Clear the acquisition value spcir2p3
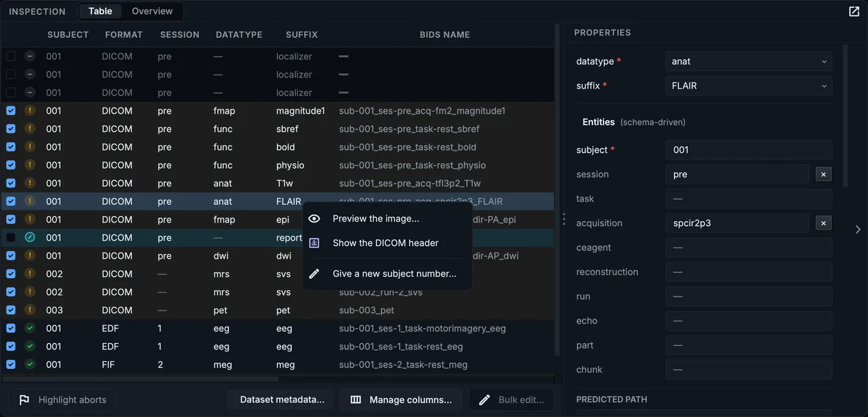 coord(823,223)
